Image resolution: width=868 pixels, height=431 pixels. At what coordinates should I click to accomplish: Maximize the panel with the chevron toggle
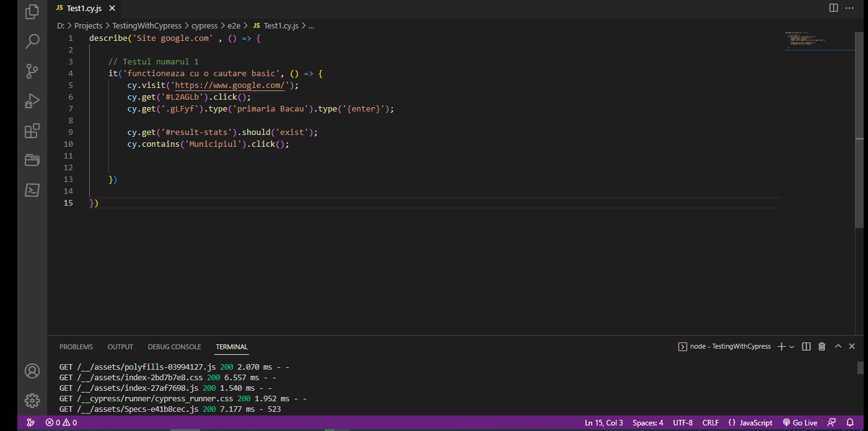coord(838,346)
